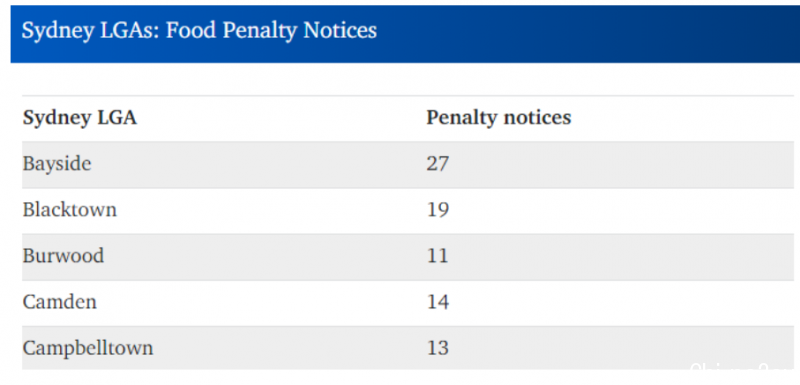Screen dimensions: 800x385
Task: Click the empty area of the Burwood row
Action: pyautogui.click(x=622, y=256)
